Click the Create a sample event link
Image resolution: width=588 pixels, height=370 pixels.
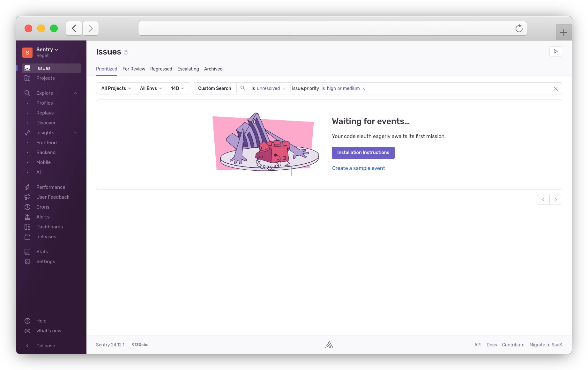358,168
